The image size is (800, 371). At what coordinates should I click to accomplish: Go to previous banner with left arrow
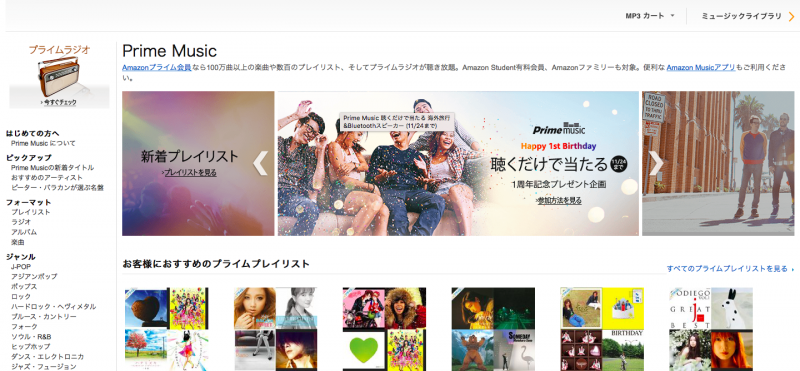click(x=260, y=163)
